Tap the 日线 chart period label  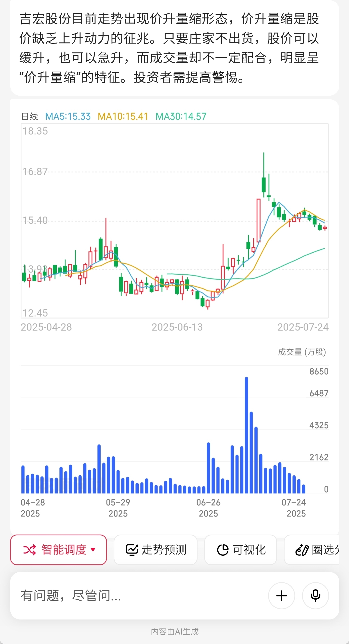[30, 116]
